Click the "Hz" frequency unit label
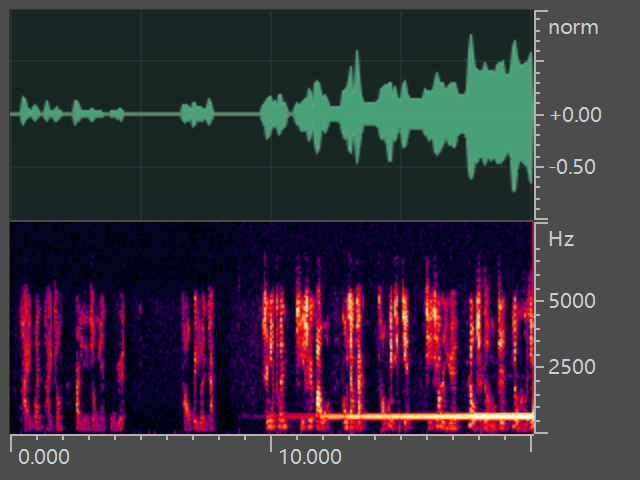This screenshot has height=480, width=640. click(561, 240)
